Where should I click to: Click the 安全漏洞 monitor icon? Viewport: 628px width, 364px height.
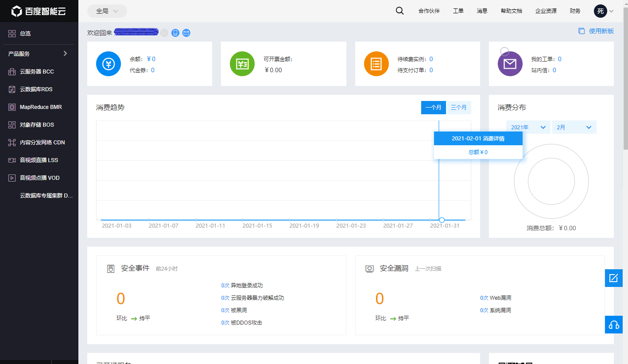tap(369, 268)
